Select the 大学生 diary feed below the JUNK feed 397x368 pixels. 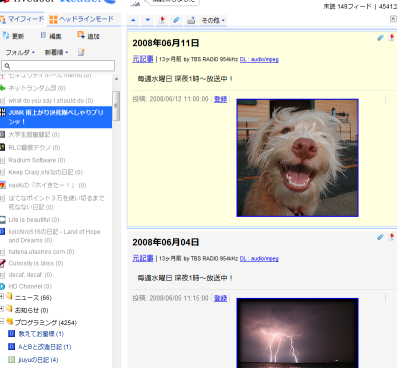[x=34, y=135]
